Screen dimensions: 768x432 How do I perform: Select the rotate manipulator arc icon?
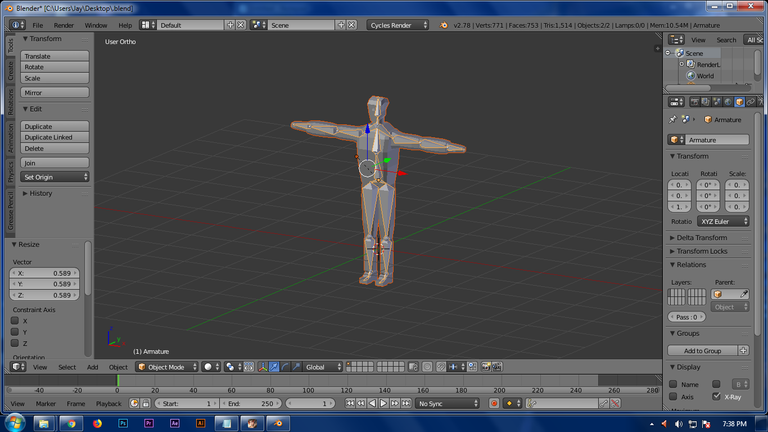tap(285, 367)
